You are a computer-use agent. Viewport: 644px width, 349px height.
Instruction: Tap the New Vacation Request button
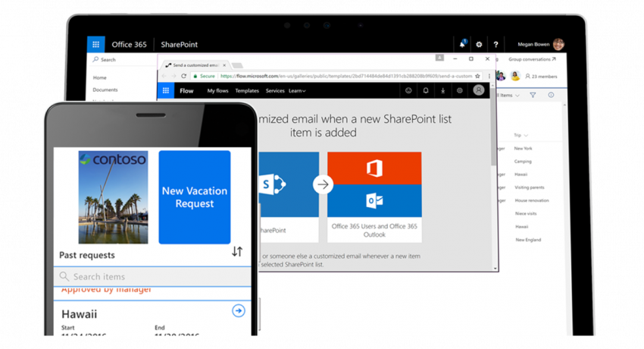[195, 197]
